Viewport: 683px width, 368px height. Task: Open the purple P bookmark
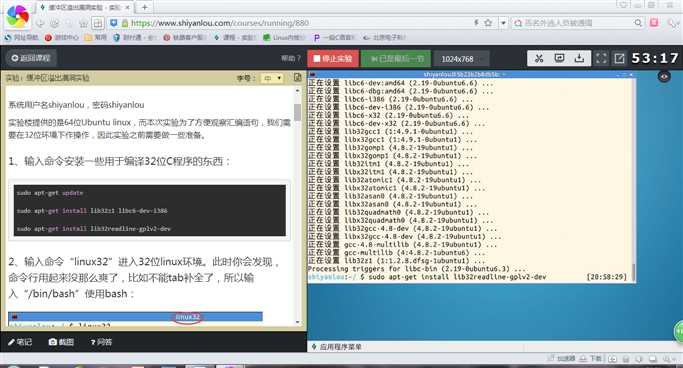(334, 37)
